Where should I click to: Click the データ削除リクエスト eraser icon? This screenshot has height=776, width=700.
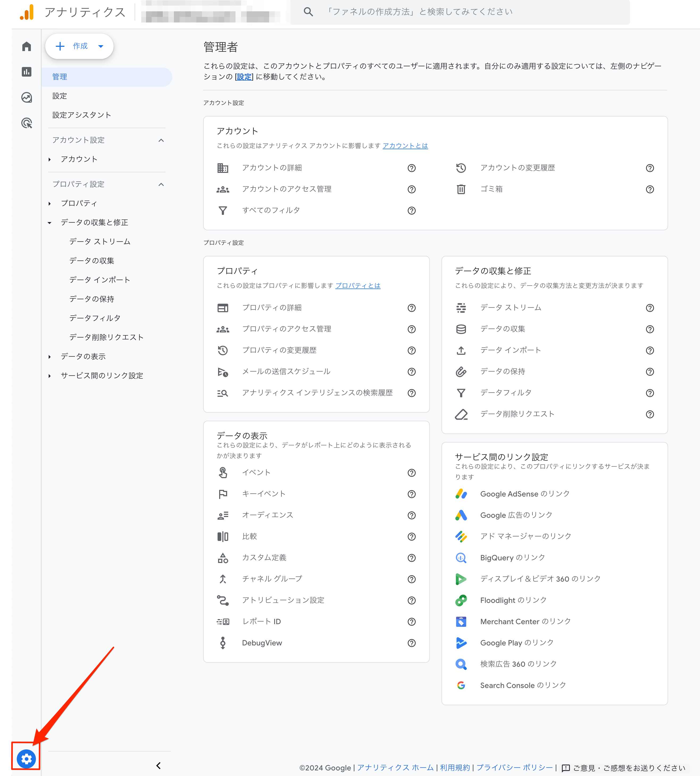coord(461,414)
